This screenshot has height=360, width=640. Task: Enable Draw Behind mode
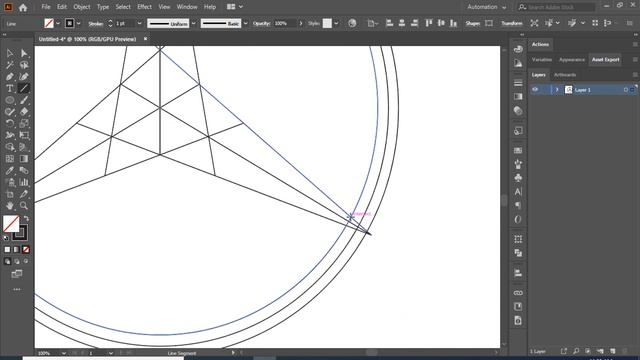click(x=17, y=261)
